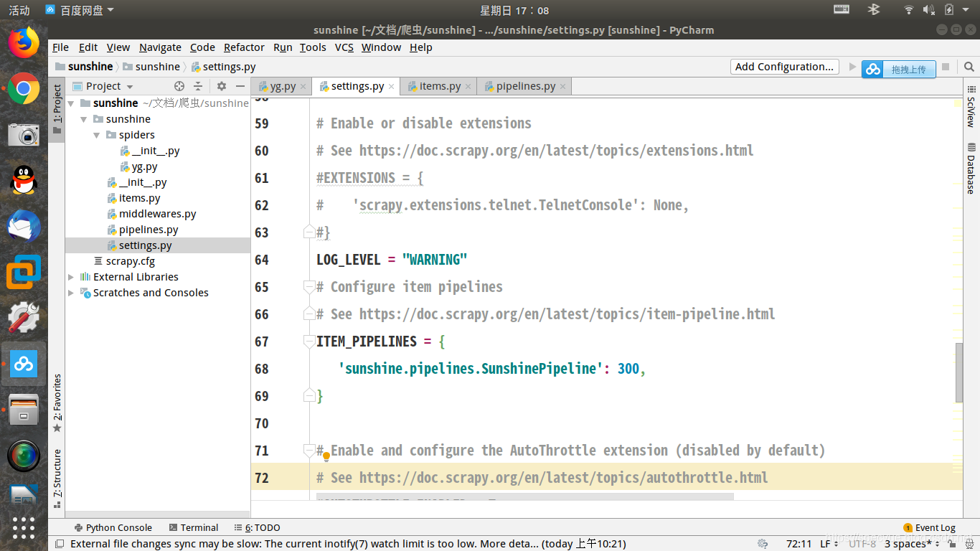Open the Structure tool window

coord(57,479)
